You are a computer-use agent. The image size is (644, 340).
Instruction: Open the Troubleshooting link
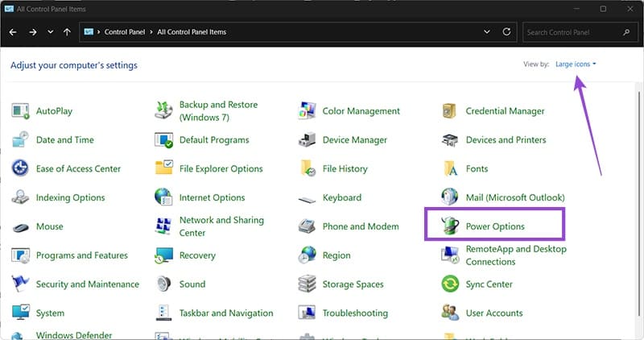pyautogui.click(x=355, y=313)
